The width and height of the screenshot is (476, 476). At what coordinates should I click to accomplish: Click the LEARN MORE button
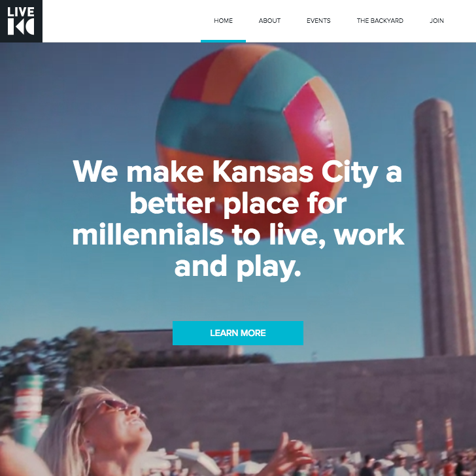pos(238,333)
